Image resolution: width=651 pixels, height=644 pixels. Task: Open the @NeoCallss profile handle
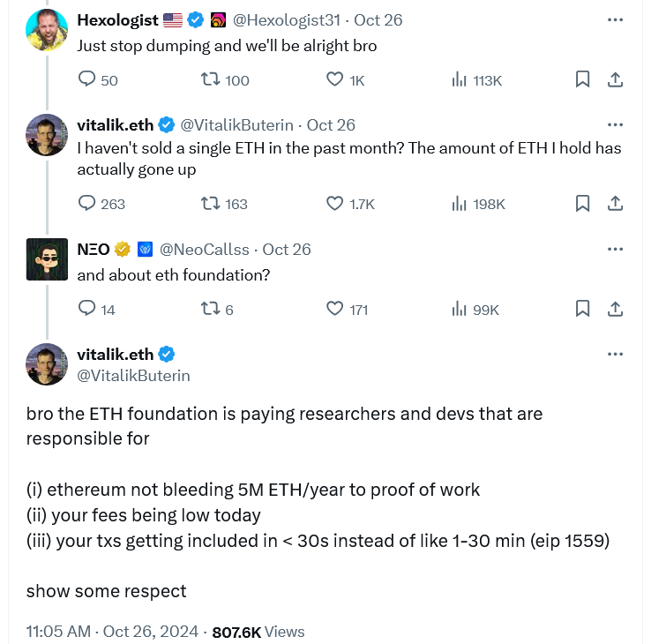[x=205, y=250]
